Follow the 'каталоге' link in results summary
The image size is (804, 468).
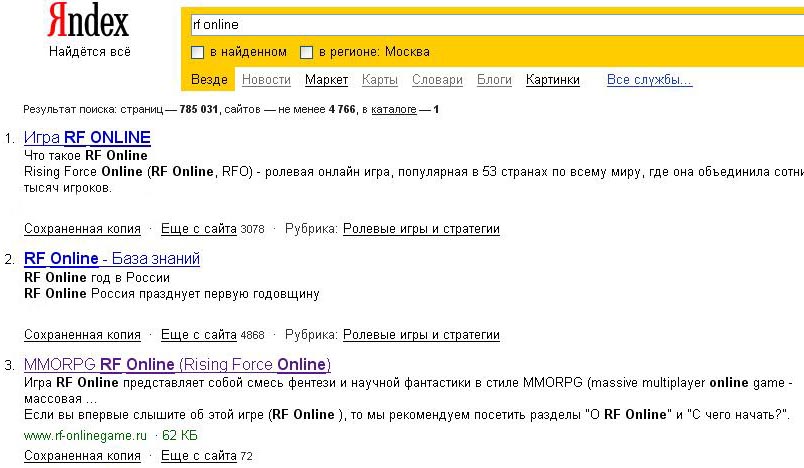[394, 109]
